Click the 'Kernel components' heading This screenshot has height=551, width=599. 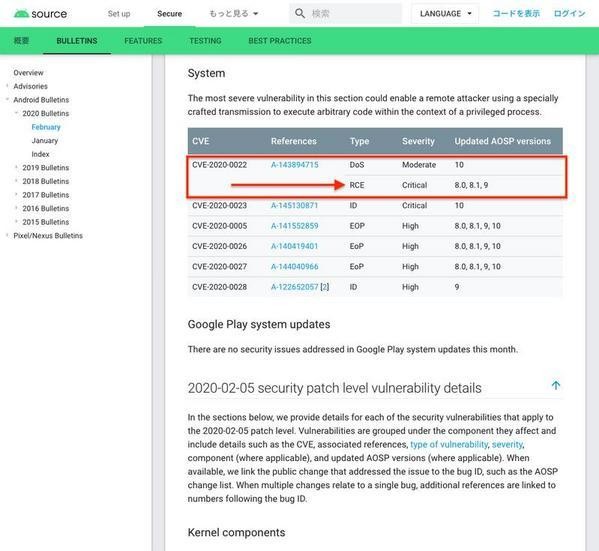(x=236, y=532)
